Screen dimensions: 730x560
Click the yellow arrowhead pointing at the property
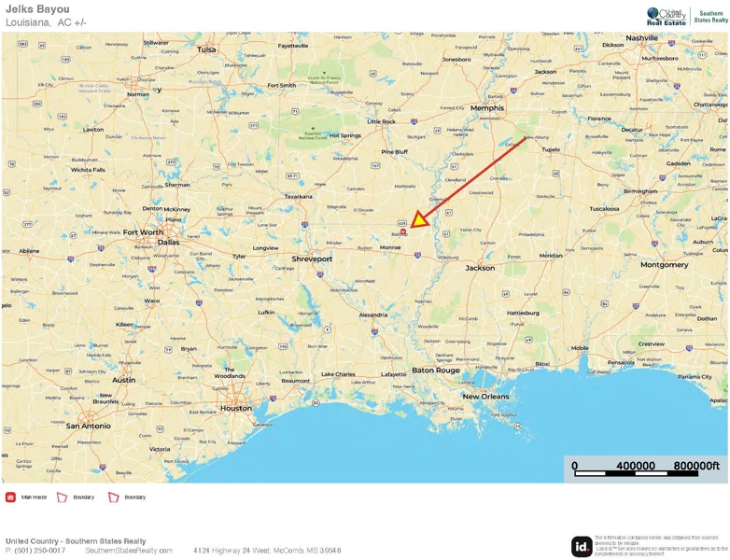click(x=418, y=220)
